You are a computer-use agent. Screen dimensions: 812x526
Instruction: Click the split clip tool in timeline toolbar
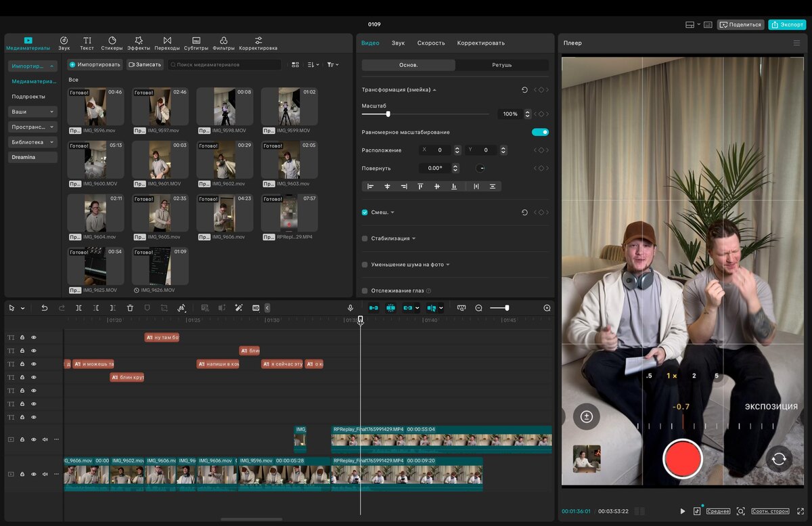click(x=78, y=308)
